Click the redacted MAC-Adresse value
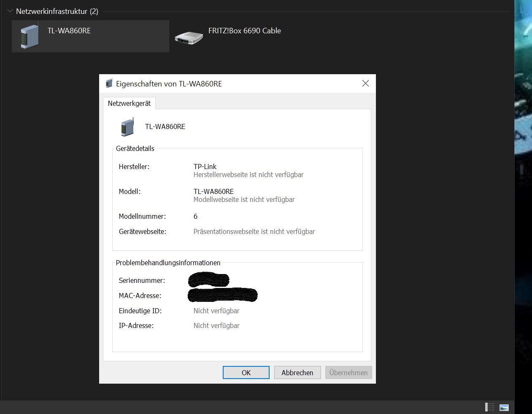Screen dimensions: 532x414 (x=222, y=296)
